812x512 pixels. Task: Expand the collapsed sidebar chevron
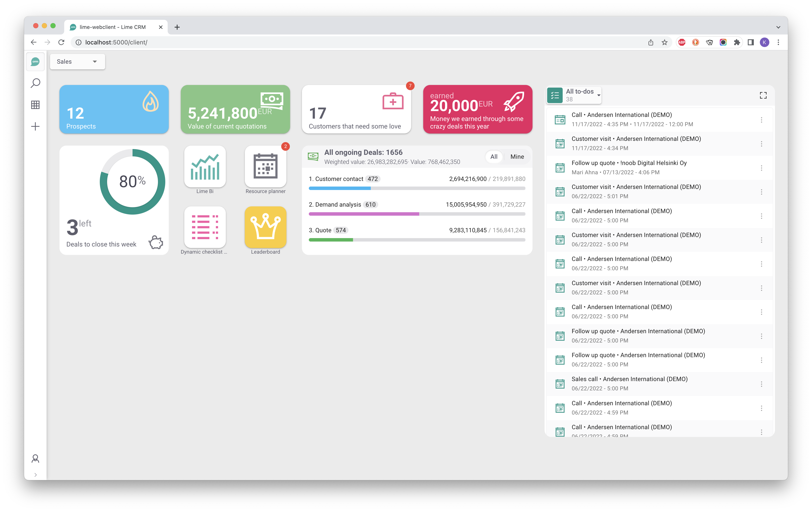tap(35, 475)
